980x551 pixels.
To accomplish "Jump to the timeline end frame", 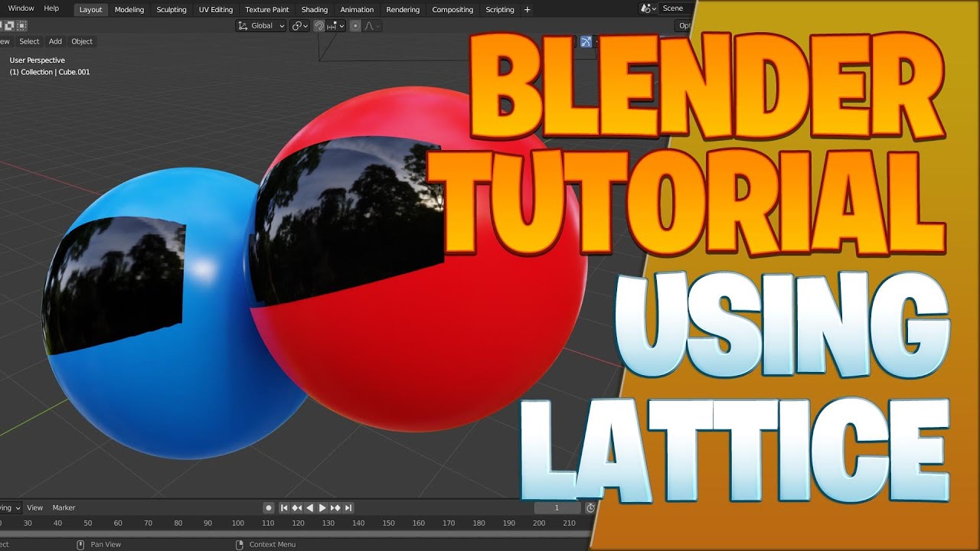I will 348,507.
